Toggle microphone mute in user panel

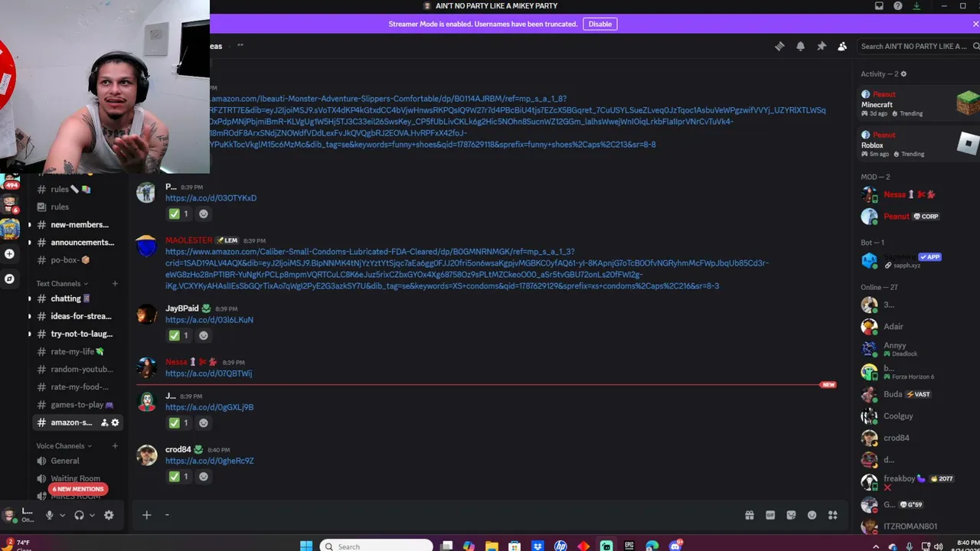click(50, 515)
